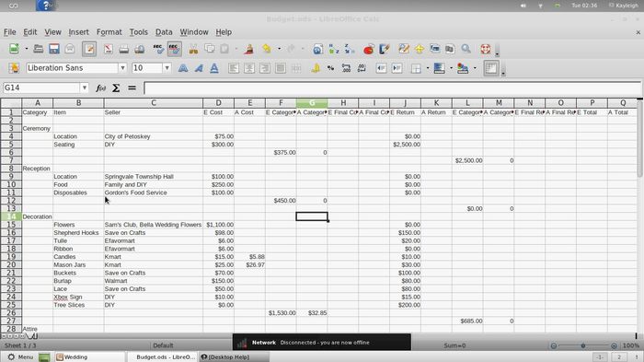The width and height of the screenshot is (644, 362).
Task: Run the Spelling check icon
Action: [x=158, y=49]
